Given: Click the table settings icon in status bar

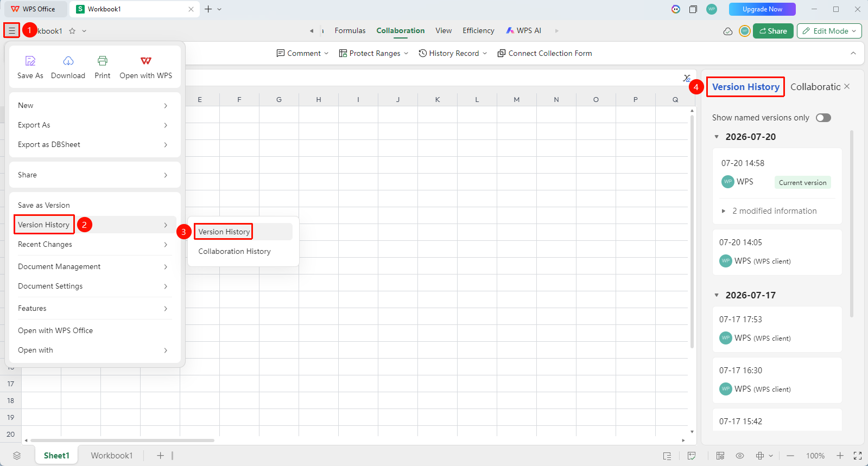Looking at the screenshot, I should tap(720, 456).
